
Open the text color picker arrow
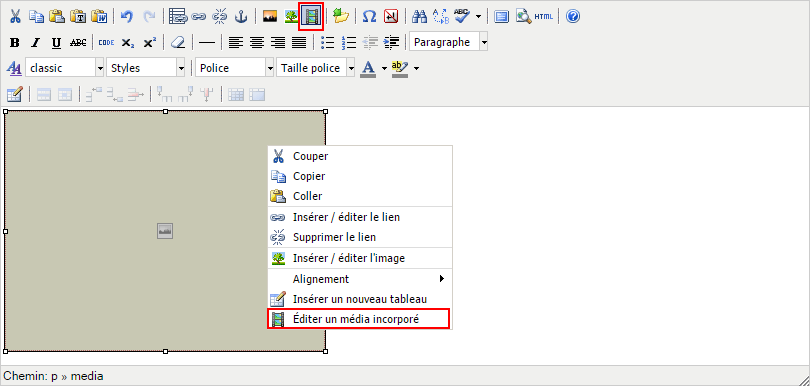tap(384, 68)
